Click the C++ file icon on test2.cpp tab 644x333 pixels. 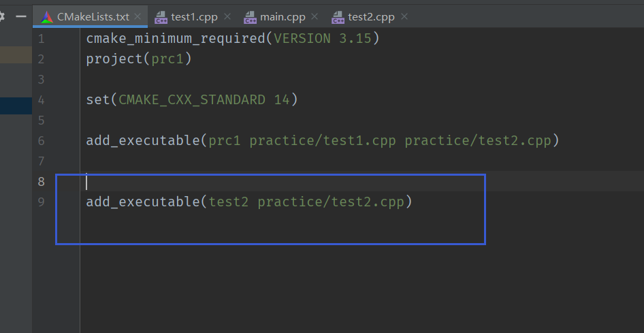[338, 17]
